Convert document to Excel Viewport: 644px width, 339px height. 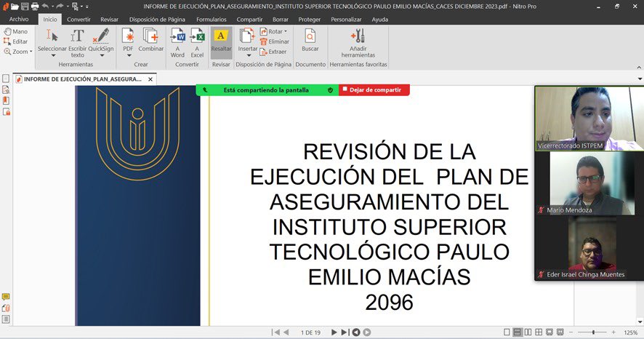197,43
